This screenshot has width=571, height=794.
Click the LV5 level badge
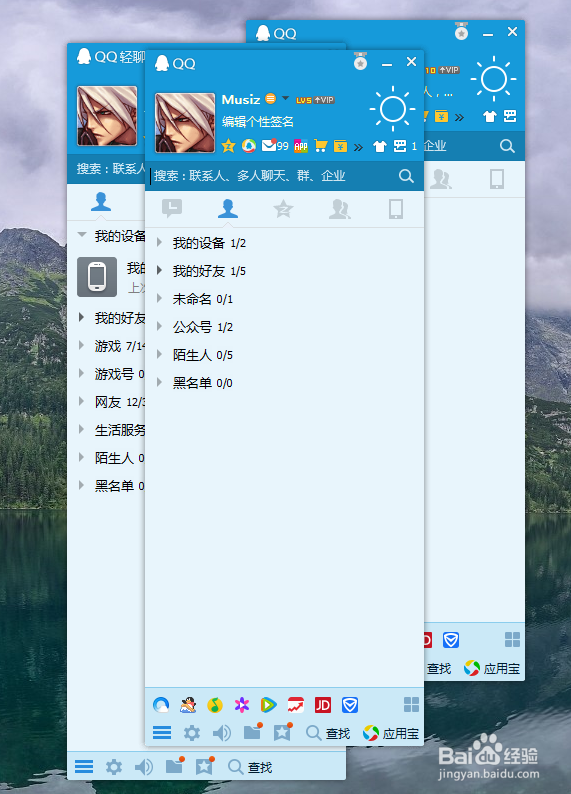tap(303, 100)
